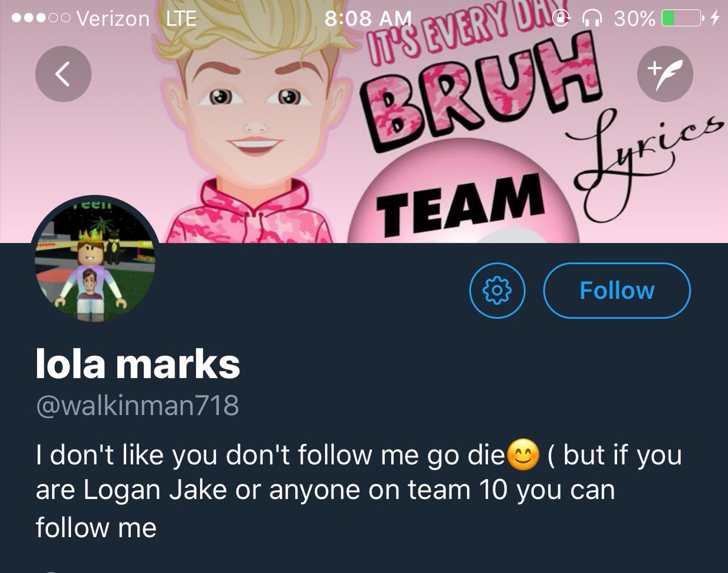Tap the headphones icon in the status bar
This screenshot has height=573, width=728.
(x=592, y=19)
